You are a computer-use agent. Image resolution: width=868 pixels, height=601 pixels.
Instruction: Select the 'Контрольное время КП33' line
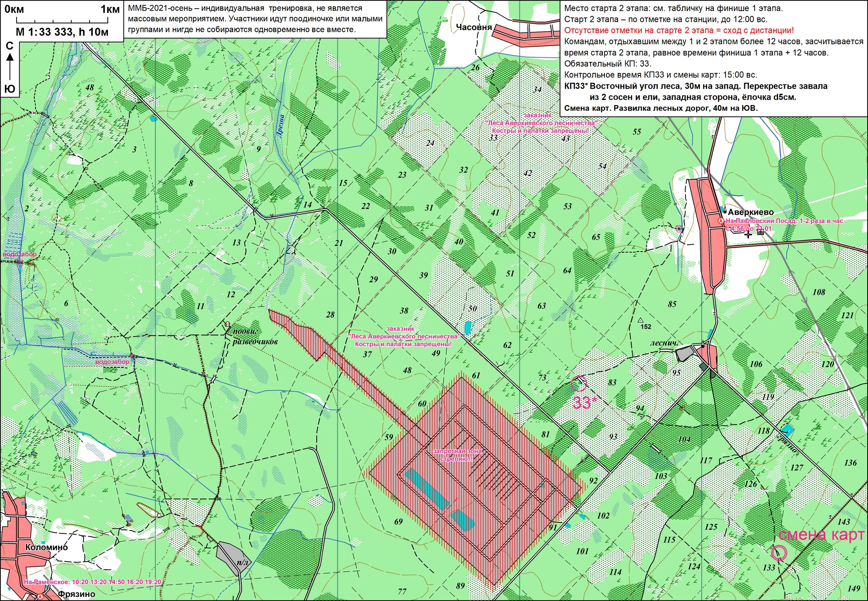click(661, 75)
